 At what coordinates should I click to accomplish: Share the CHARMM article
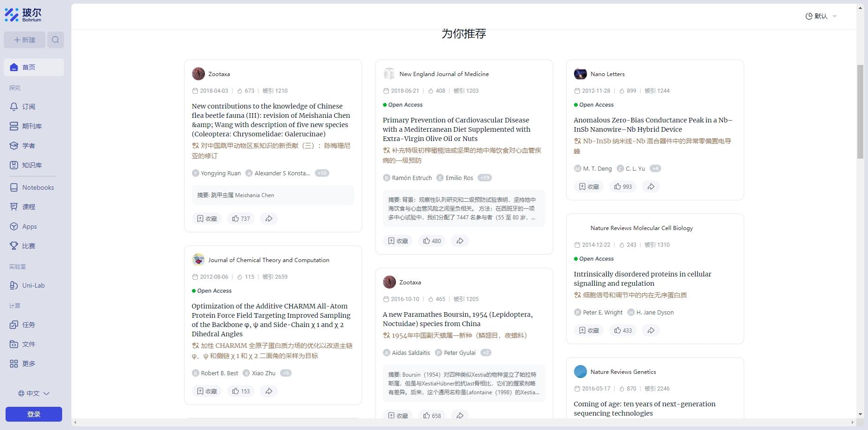coord(269,391)
